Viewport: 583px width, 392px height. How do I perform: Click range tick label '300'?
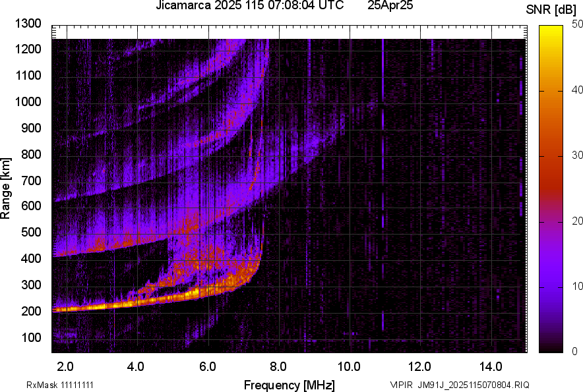(x=31, y=285)
